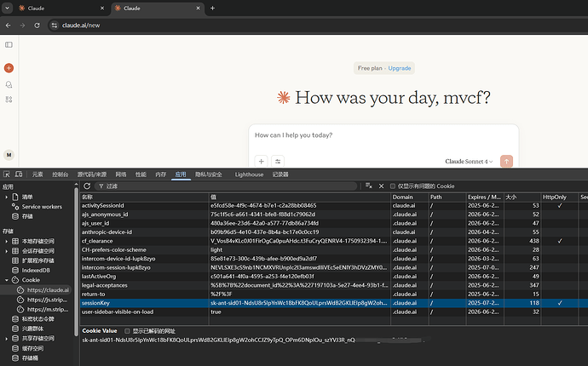
Task: Open the 私密状态令牌 tree item
Action: point(37,319)
